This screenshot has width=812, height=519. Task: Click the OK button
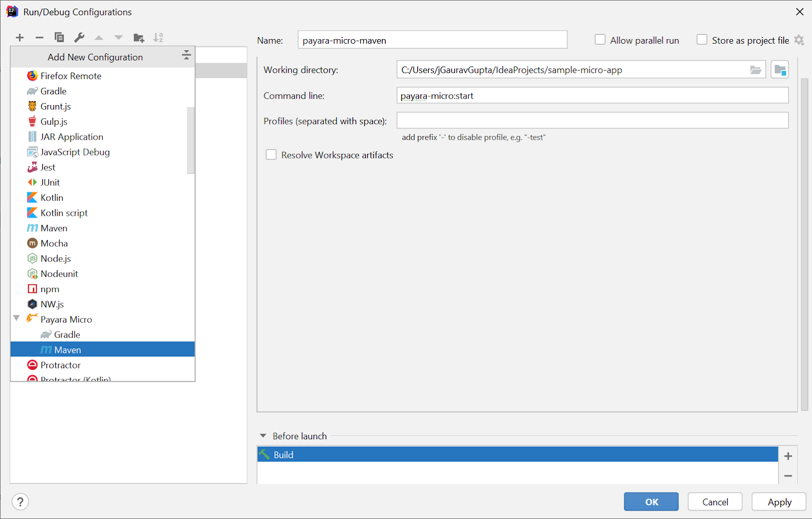click(x=651, y=502)
